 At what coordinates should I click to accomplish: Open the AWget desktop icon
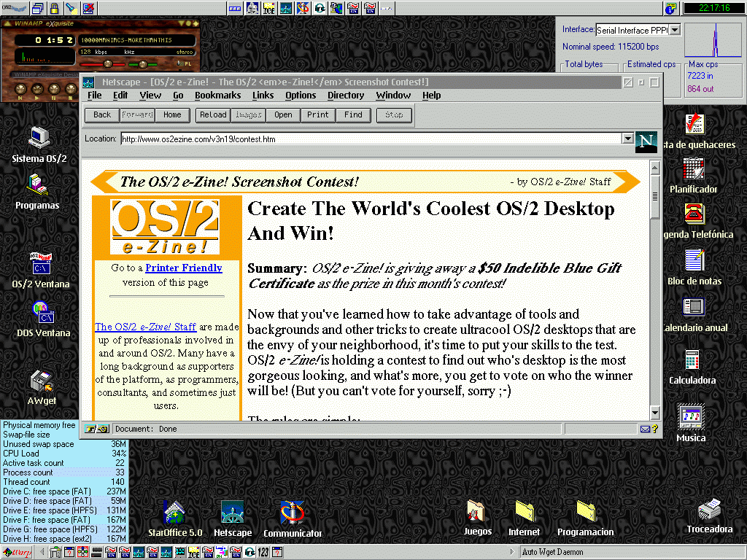click(42, 387)
